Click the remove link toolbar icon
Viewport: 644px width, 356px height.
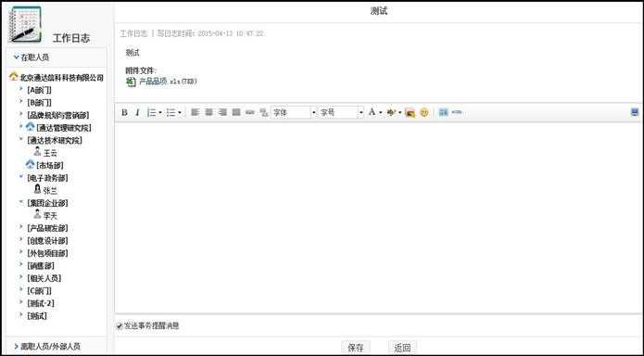tap(264, 112)
